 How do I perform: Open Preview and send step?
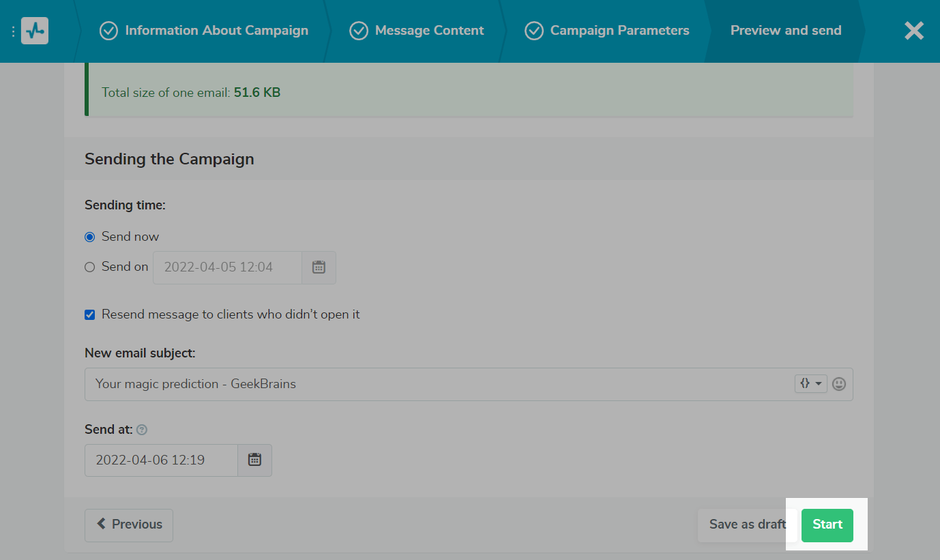click(x=785, y=31)
